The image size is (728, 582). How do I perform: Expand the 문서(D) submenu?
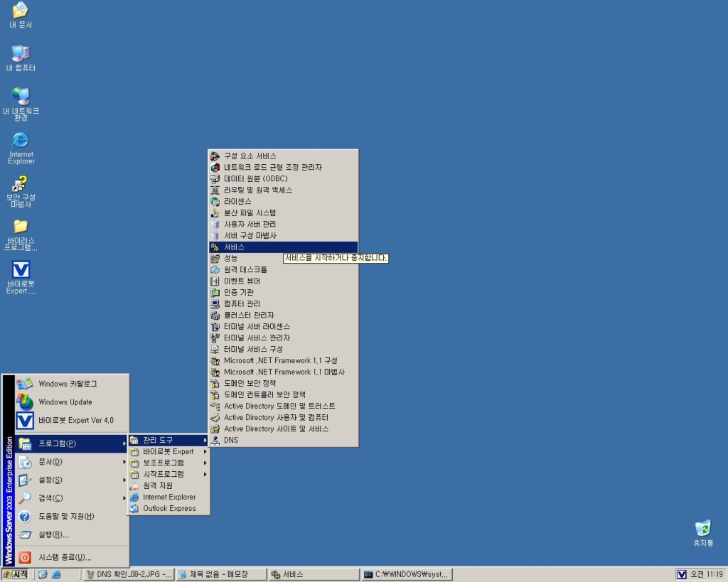pyautogui.click(x=72, y=462)
